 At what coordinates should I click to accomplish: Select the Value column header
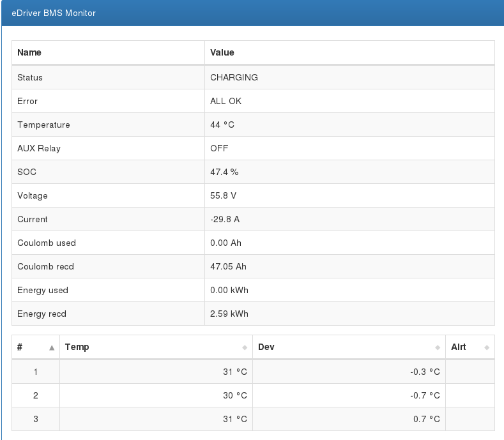point(222,52)
